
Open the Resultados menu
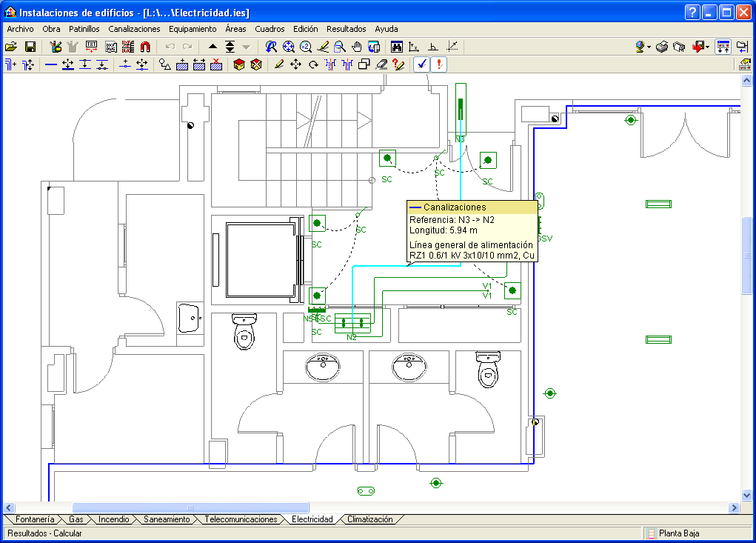pyautogui.click(x=346, y=29)
